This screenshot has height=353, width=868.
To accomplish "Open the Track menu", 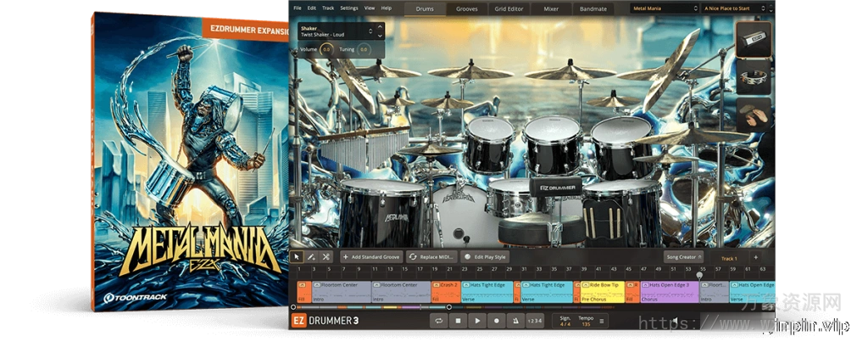I will point(328,8).
